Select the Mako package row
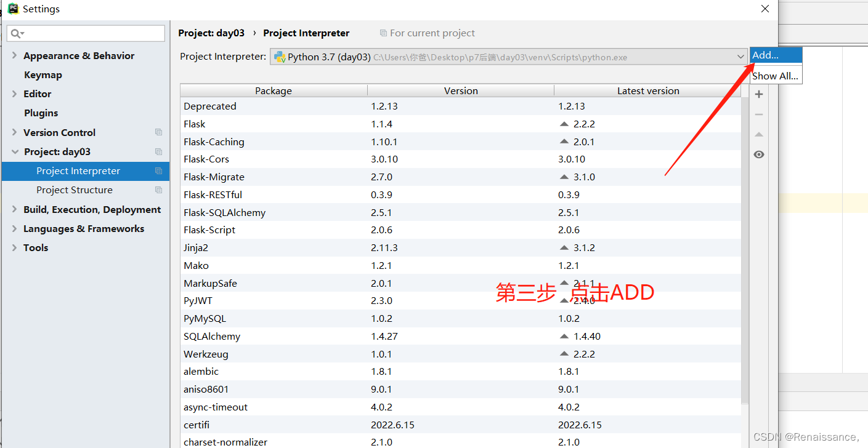 coord(461,265)
